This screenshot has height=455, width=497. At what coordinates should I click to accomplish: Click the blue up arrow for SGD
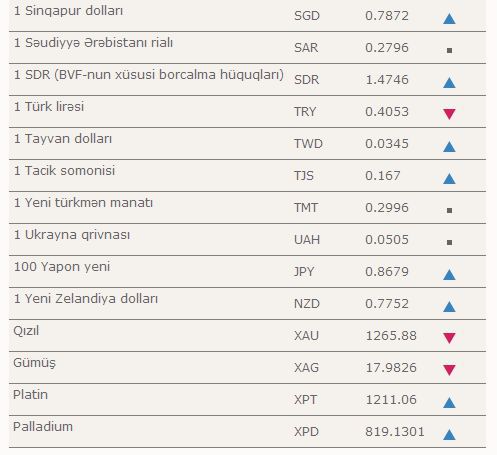(449, 19)
